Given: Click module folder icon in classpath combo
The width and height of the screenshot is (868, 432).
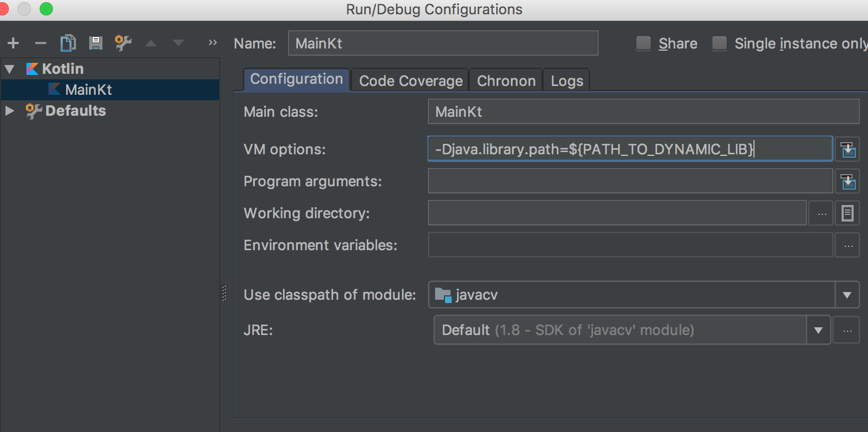Looking at the screenshot, I should coord(443,295).
